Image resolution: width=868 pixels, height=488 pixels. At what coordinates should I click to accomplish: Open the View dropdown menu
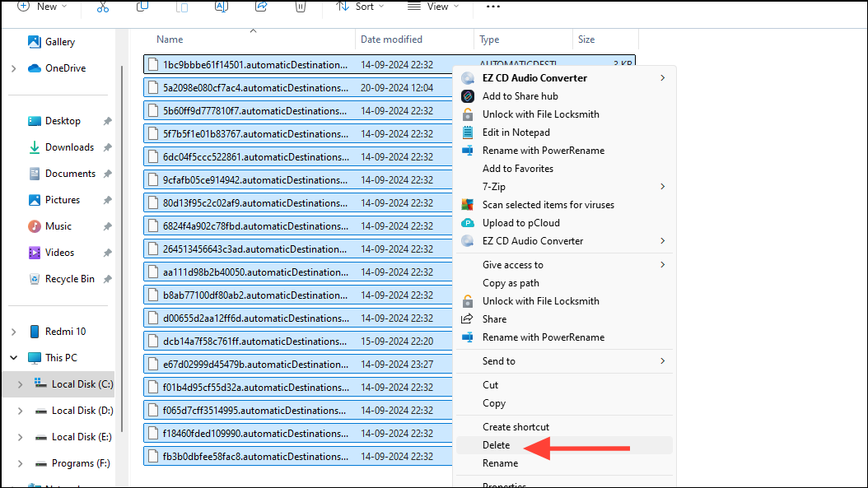(x=433, y=7)
